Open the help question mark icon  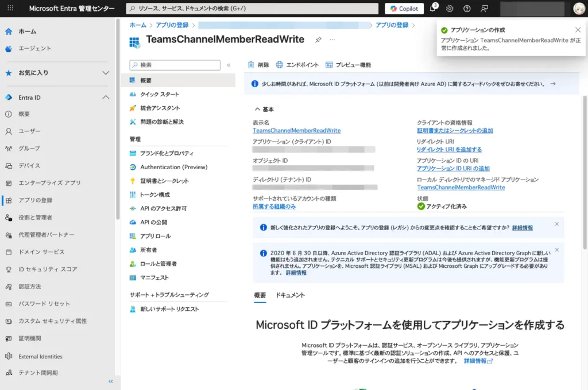tap(467, 9)
